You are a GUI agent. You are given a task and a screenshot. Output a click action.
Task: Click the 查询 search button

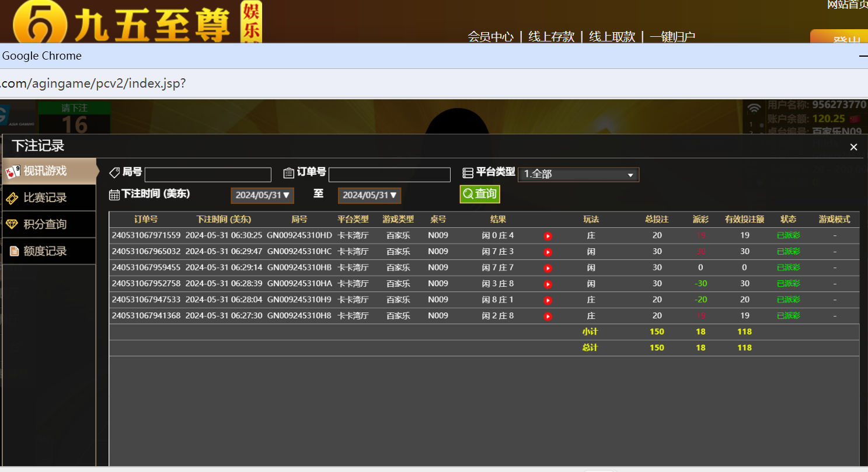[479, 193]
